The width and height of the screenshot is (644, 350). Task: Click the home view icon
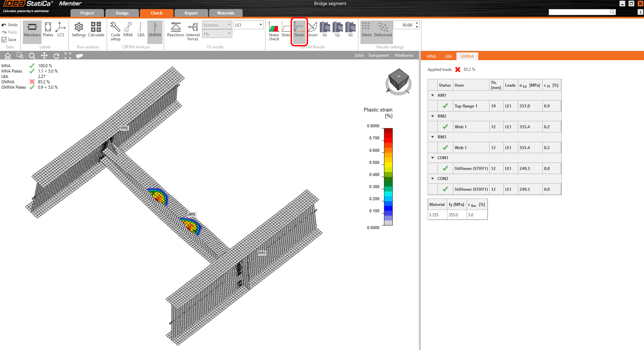coord(8,56)
